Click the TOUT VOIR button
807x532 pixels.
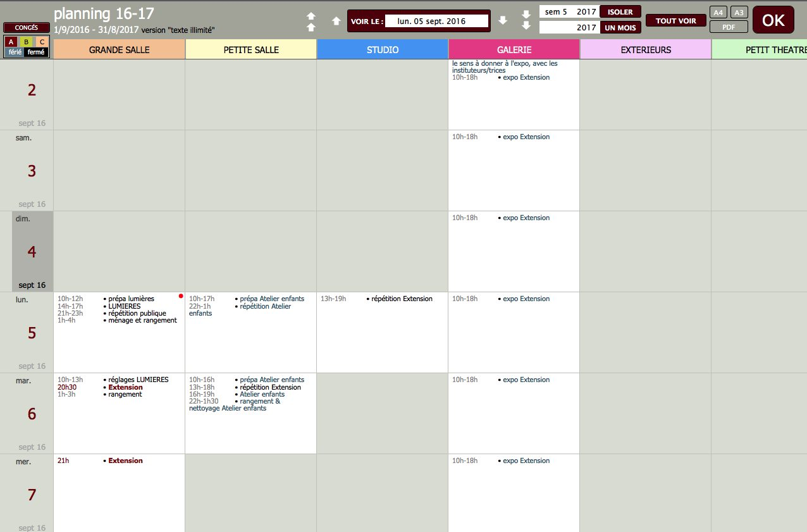click(x=675, y=21)
